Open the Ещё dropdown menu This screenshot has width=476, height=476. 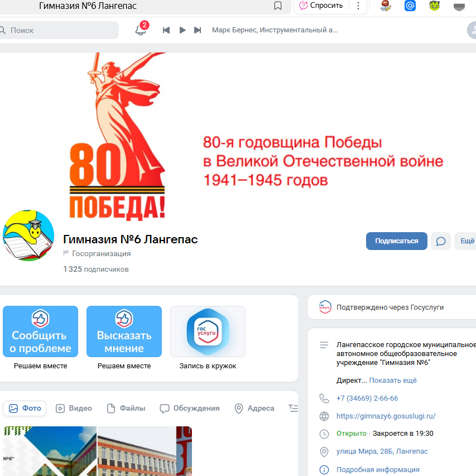(466, 241)
